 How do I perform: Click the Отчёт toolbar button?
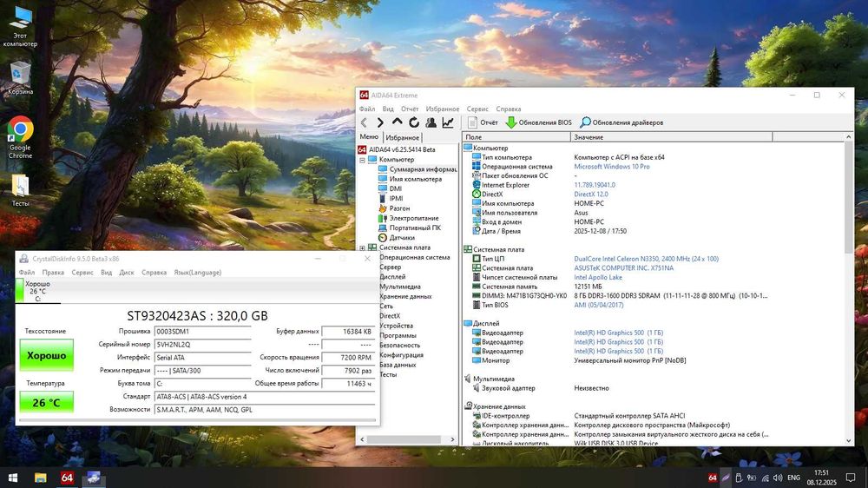pyautogui.click(x=483, y=122)
